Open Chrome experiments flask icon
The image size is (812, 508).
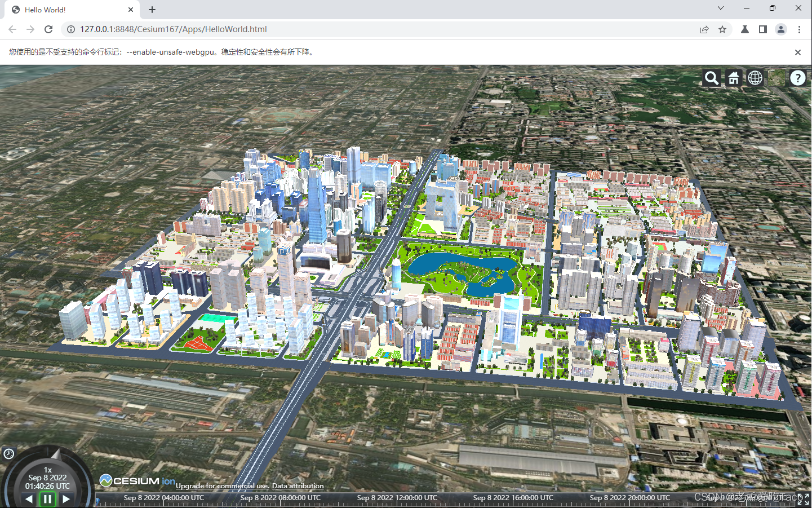click(x=745, y=29)
